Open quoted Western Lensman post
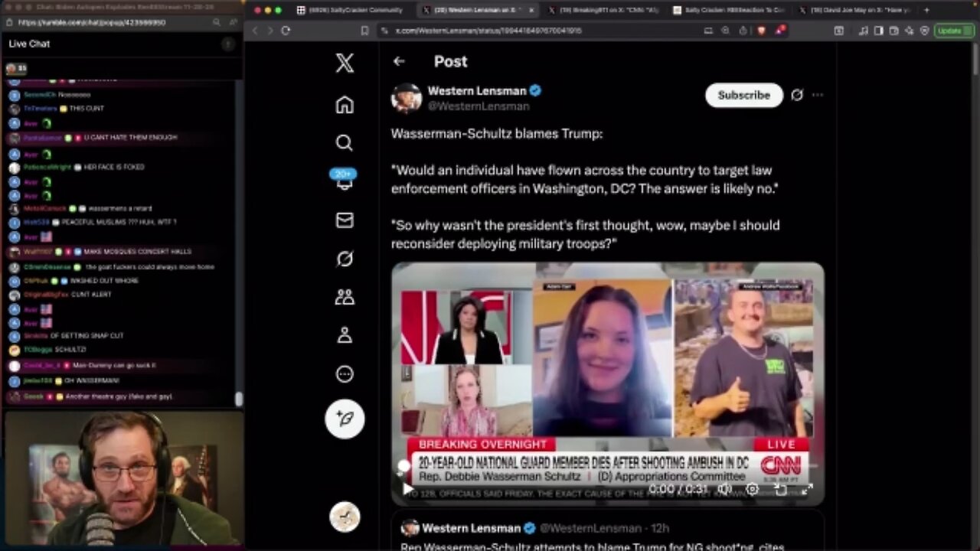This screenshot has width=980, height=551. click(x=608, y=531)
